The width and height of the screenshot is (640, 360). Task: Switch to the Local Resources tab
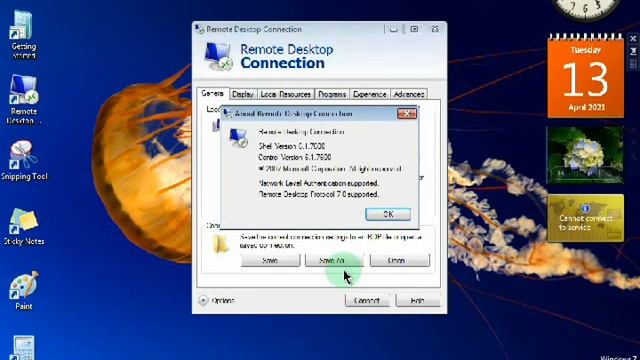point(286,94)
